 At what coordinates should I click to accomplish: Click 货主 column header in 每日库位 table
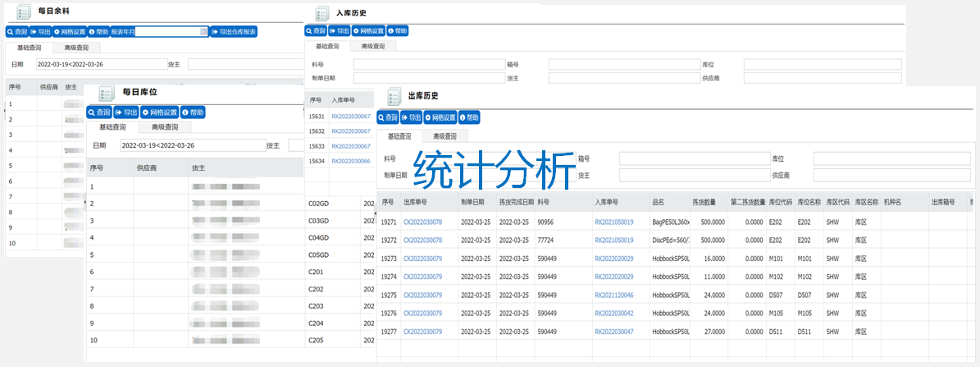[199, 167]
